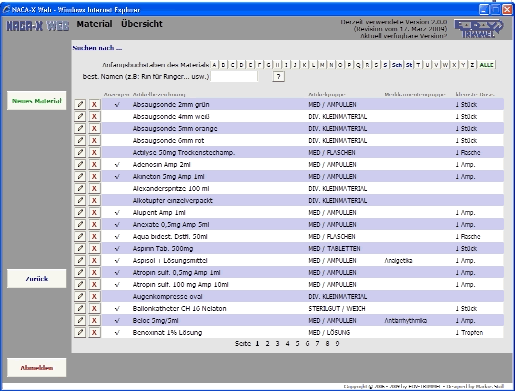The height and width of the screenshot is (391, 515).
Task: Delete the Absaugsonde 2mm grün entry
Action: click(x=94, y=105)
